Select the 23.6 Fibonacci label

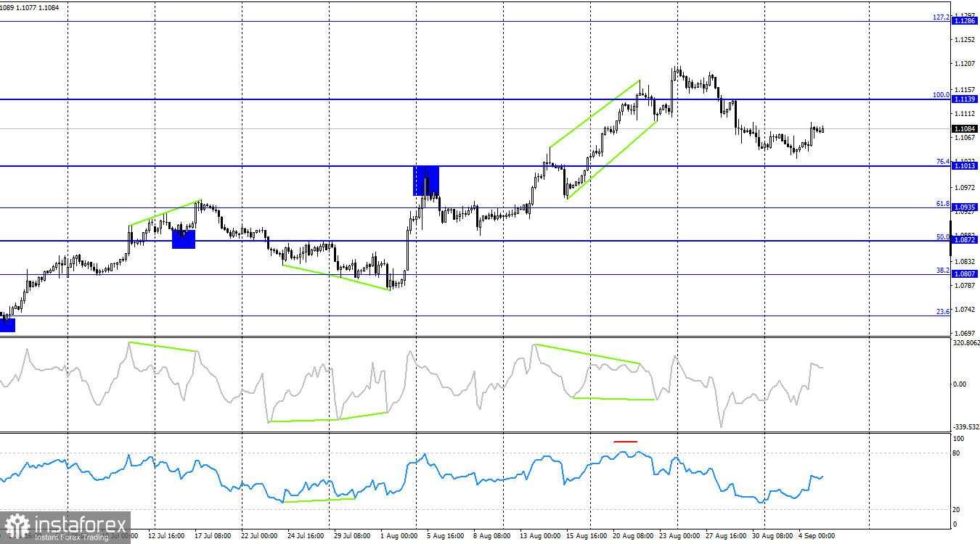[x=943, y=312]
